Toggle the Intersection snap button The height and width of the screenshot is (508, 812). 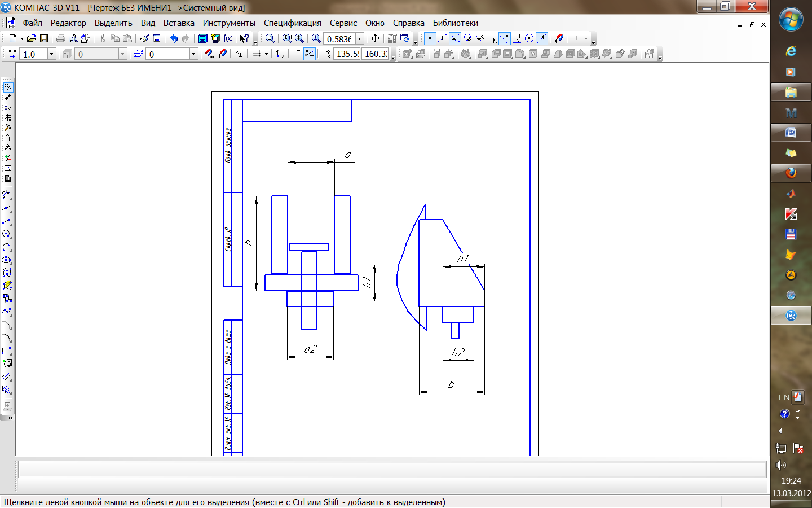(454, 38)
